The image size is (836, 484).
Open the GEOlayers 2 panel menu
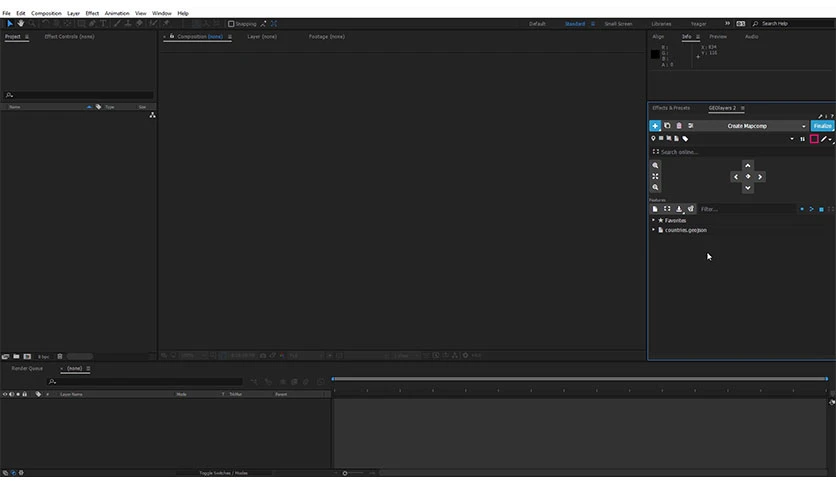(x=742, y=108)
